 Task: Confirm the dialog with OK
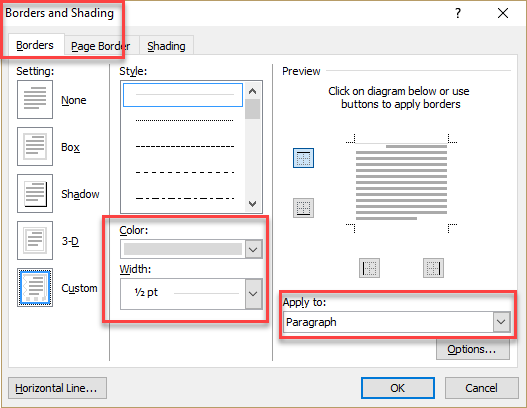click(398, 388)
